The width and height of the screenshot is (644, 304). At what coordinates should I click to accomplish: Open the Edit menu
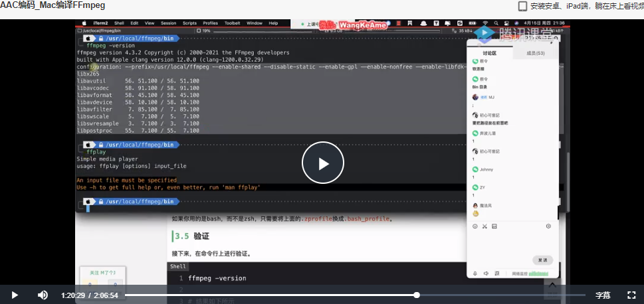pyautogui.click(x=134, y=23)
